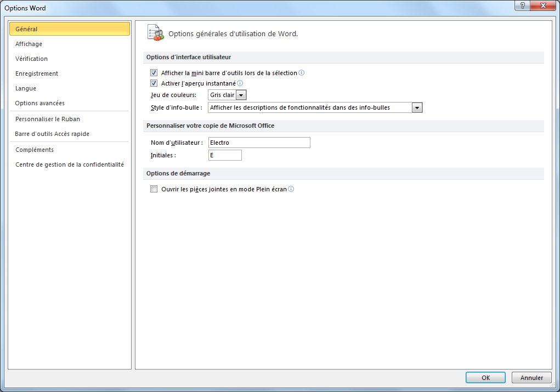Click info icon next to Plein écran option
Screen dimensions: 560x392
tap(291, 189)
